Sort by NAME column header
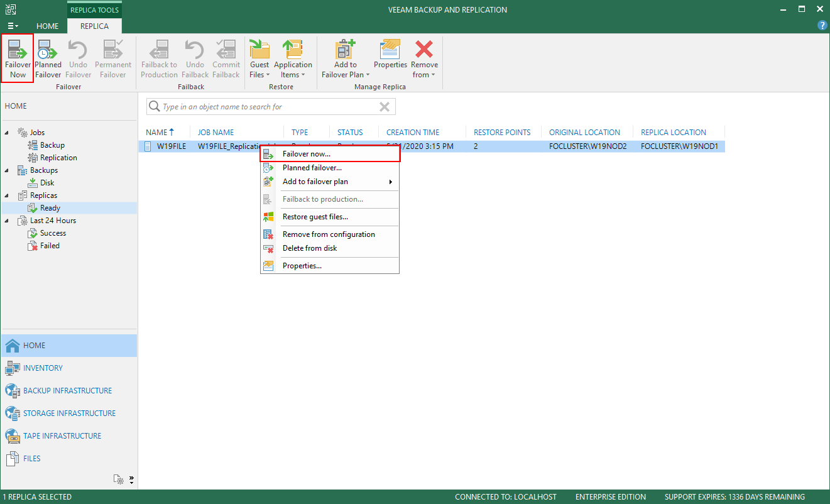 [157, 132]
